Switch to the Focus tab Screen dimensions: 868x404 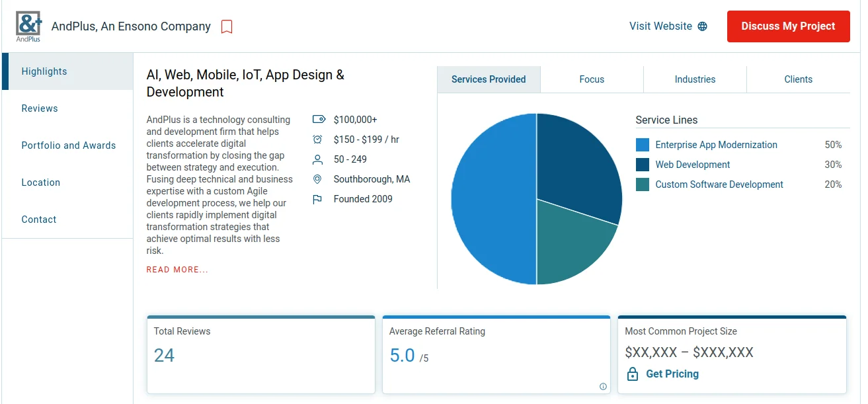(x=592, y=79)
